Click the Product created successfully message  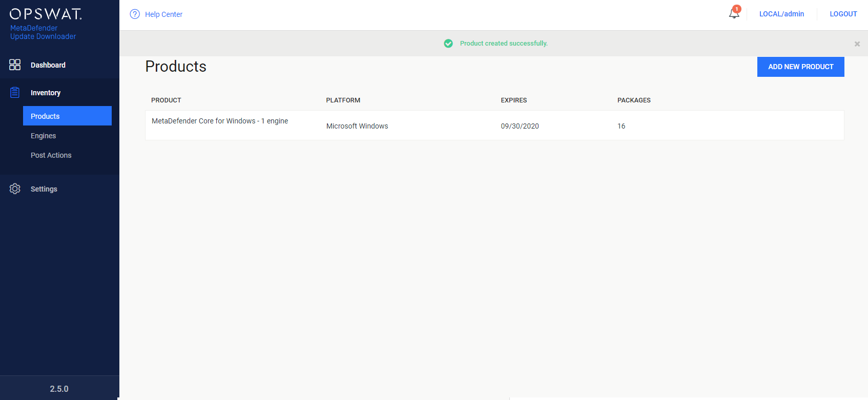click(x=504, y=44)
